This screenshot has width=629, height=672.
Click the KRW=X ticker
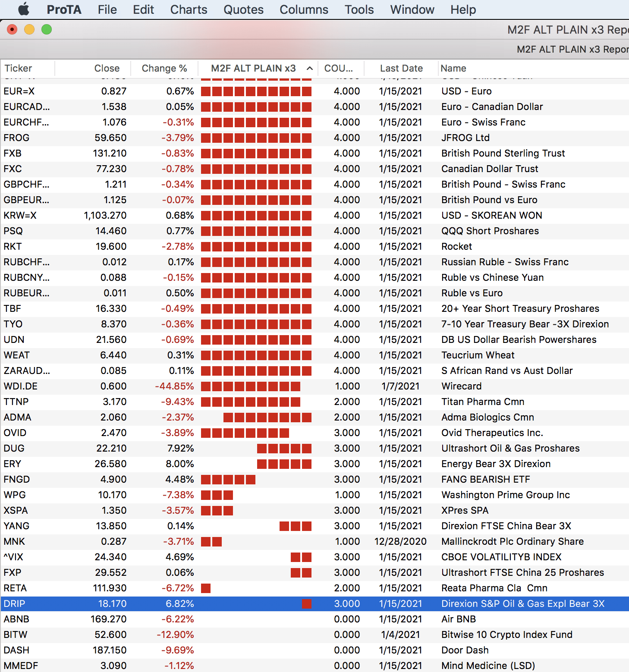click(x=20, y=215)
